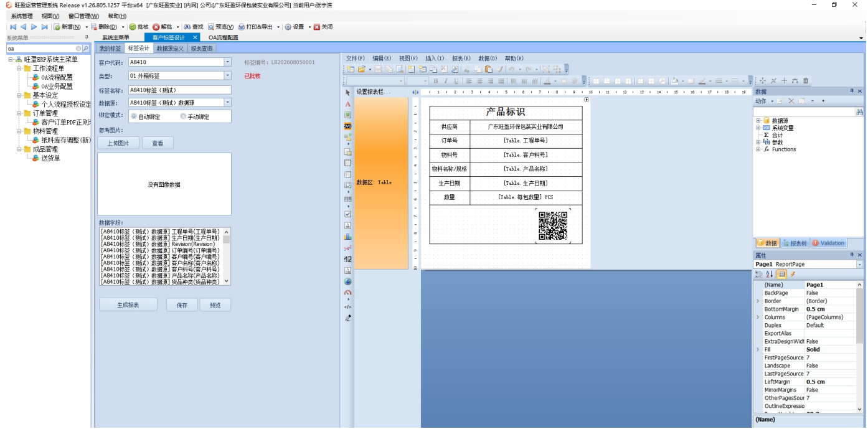Click the 批核 approve toolbar button

[139, 27]
